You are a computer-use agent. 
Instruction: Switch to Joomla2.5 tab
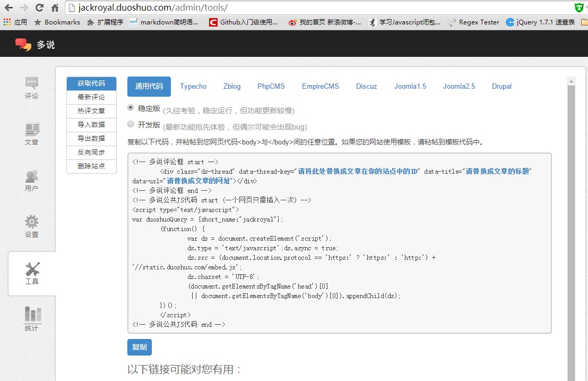pyautogui.click(x=459, y=86)
